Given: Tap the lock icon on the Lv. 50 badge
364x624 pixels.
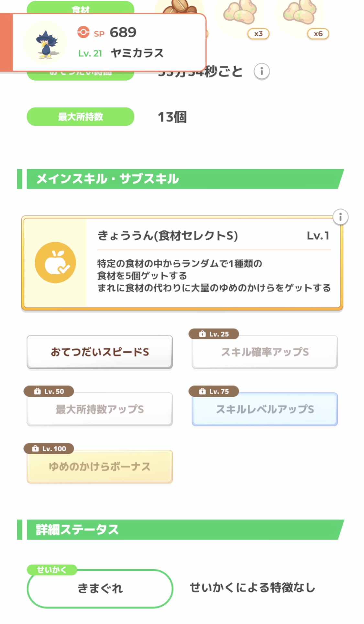Looking at the screenshot, I should [x=38, y=391].
